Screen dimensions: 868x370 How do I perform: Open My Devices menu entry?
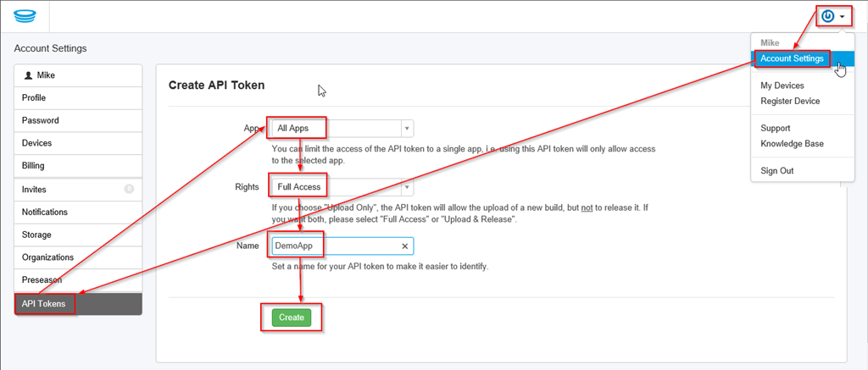782,86
